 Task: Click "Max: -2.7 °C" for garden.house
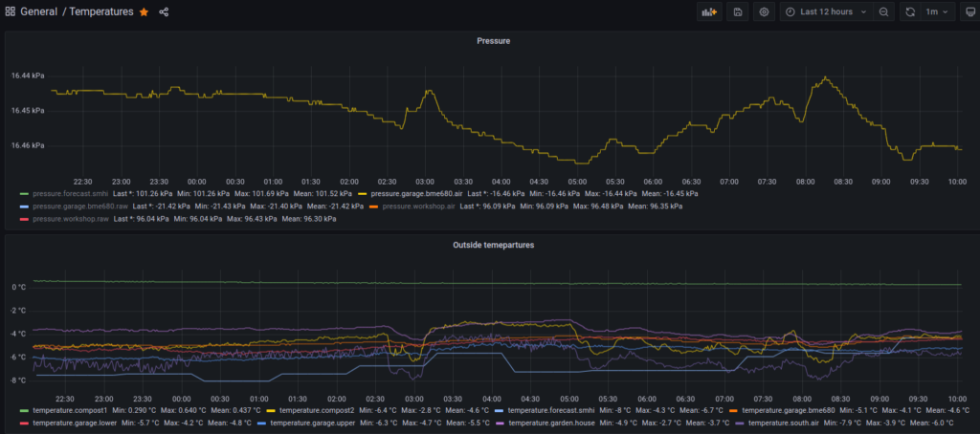click(x=663, y=423)
